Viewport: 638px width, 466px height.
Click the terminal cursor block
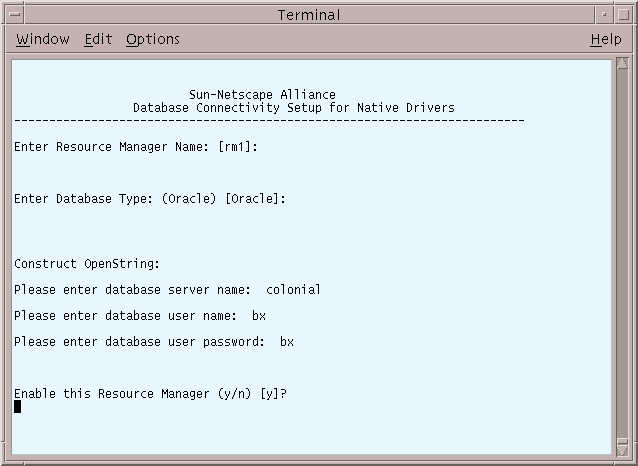point(17,407)
